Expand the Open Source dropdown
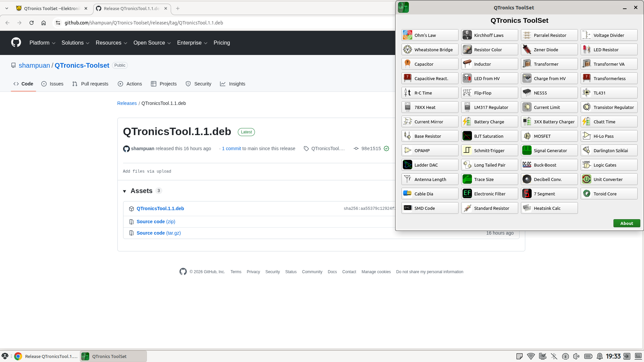644x362 pixels. coord(152,43)
